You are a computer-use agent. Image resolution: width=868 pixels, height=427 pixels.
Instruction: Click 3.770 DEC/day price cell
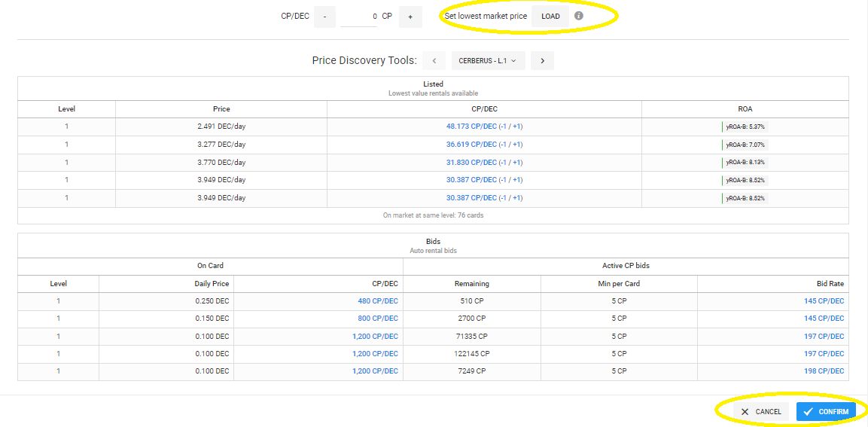pyautogui.click(x=221, y=162)
